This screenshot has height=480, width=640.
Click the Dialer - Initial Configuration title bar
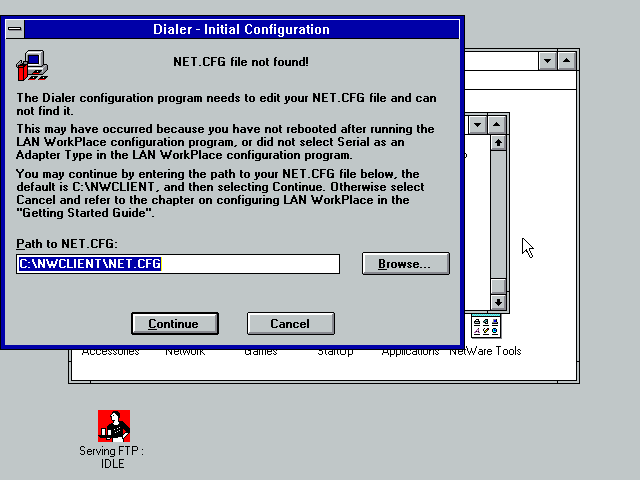tap(242, 29)
